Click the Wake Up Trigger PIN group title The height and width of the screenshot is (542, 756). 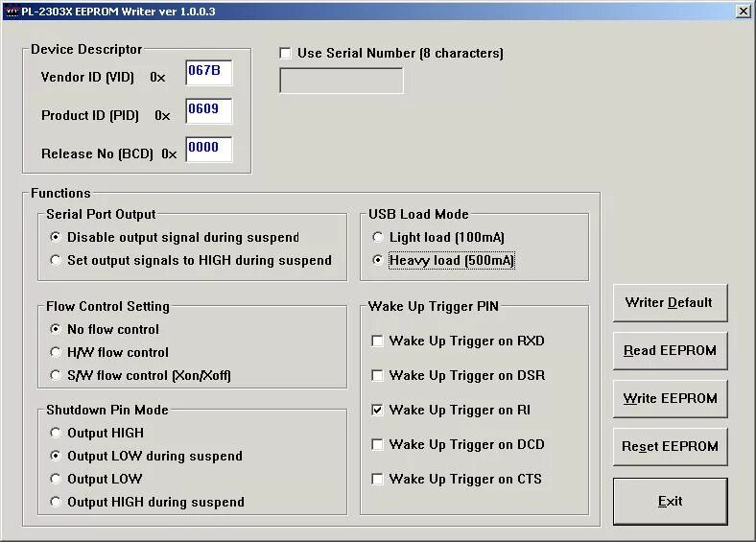pos(434,307)
